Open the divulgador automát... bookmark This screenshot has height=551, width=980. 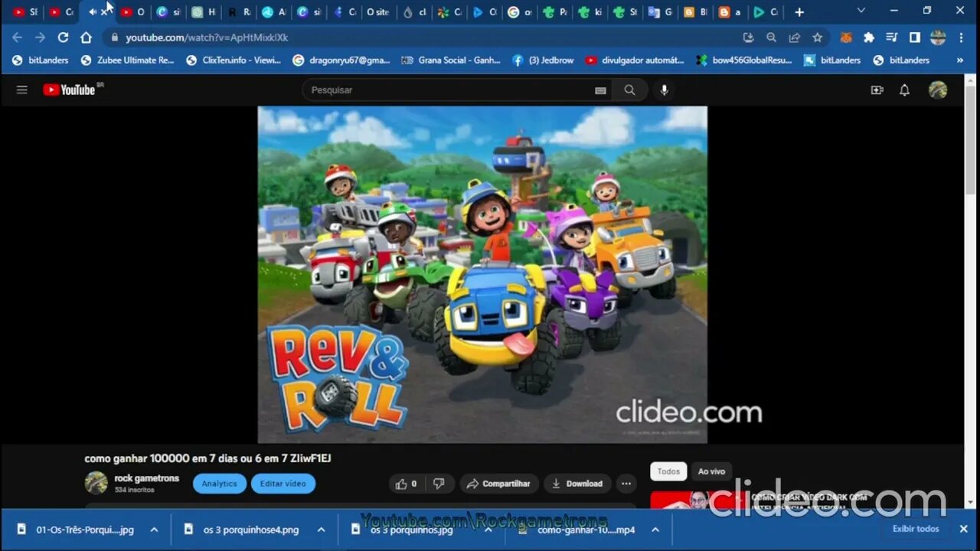point(635,60)
